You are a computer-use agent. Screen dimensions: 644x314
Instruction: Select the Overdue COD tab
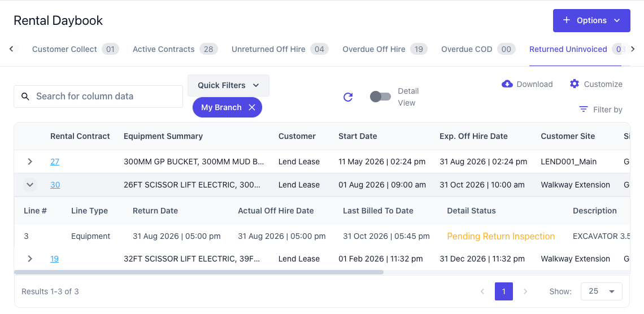(x=479, y=49)
